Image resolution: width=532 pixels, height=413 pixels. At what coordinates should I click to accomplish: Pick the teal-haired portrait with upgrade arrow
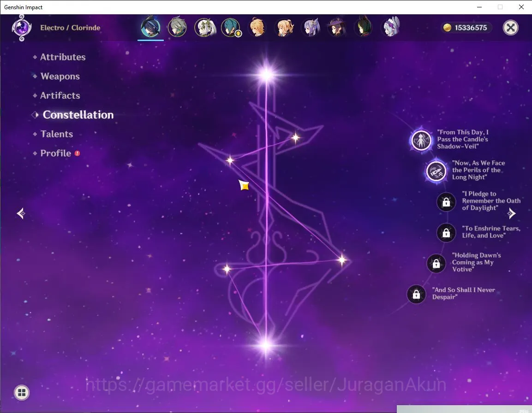(231, 27)
